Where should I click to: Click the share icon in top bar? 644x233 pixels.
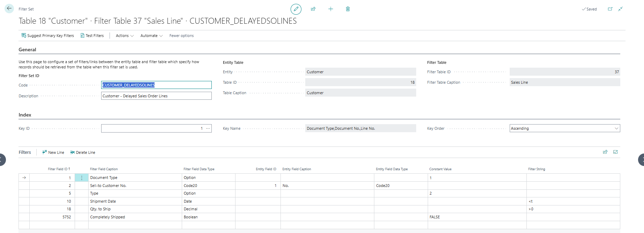(x=313, y=9)
